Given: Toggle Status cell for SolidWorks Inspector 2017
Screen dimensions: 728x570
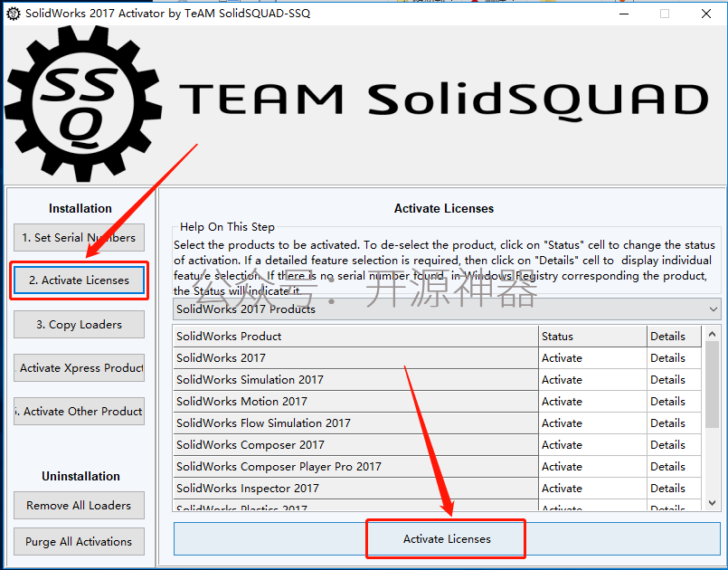Looking at the screenshot, I should coord(592,489).
